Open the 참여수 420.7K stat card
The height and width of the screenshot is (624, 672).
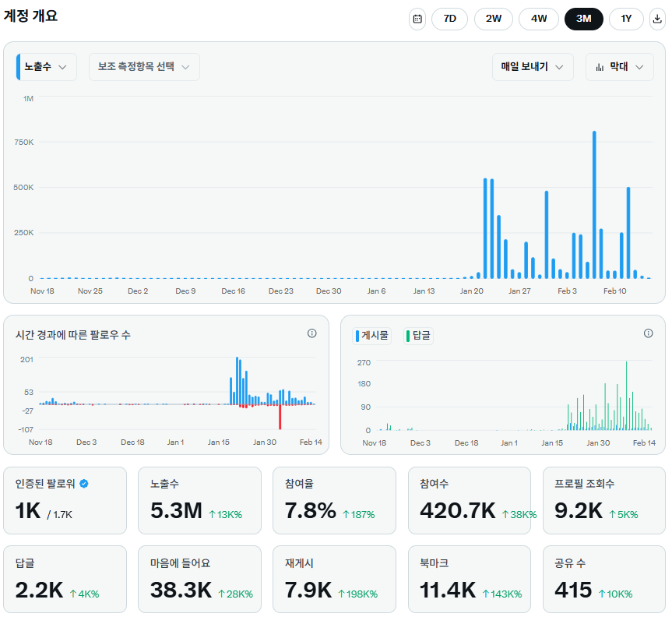pyautogui.click(x=470, y=500)
